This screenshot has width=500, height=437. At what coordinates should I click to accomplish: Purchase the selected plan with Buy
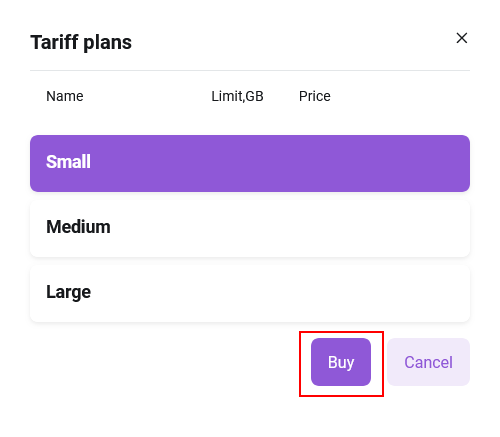pyautogui.click(x=341, y=362)
